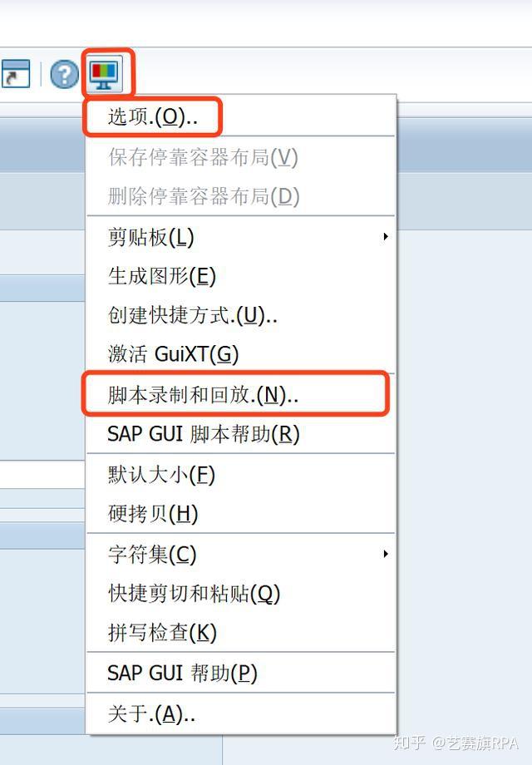Open 选项(O) menu entry
The image size is (532, 765).
click(x=241, y=117)
